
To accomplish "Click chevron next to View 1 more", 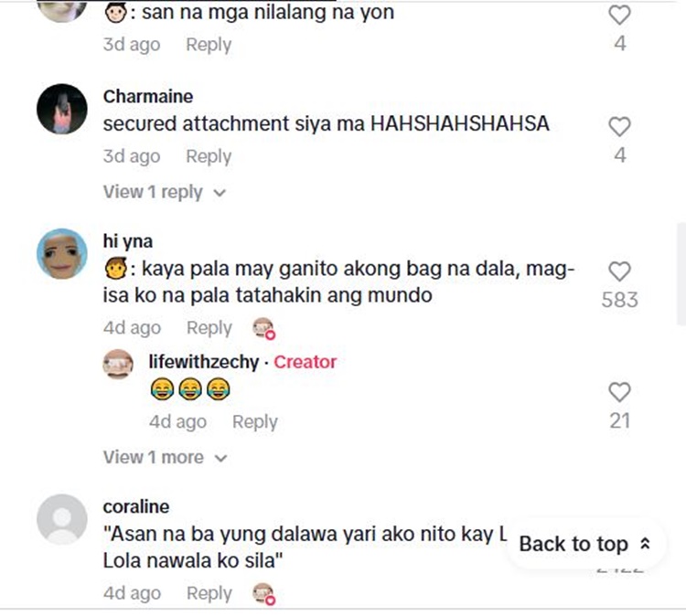I will click(x=221, y=459).
